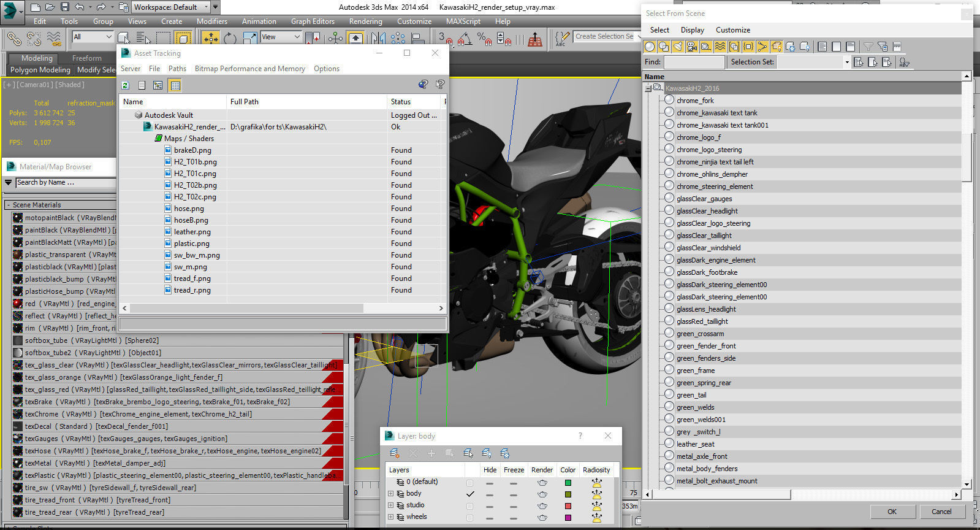Expand the wheels layer tree node
980x530 pixels.
[x=391, y=517]
